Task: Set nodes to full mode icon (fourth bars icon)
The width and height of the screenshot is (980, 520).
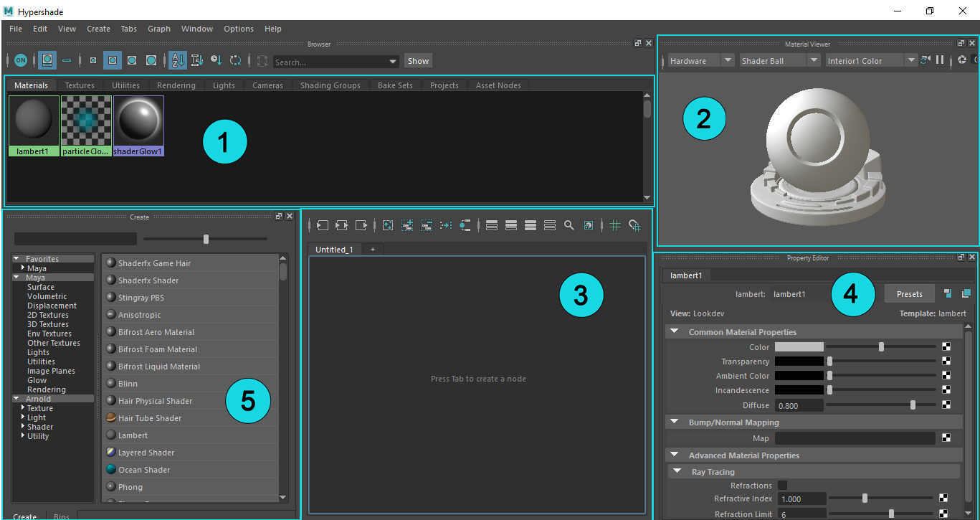Action: [x=550, y=225]
